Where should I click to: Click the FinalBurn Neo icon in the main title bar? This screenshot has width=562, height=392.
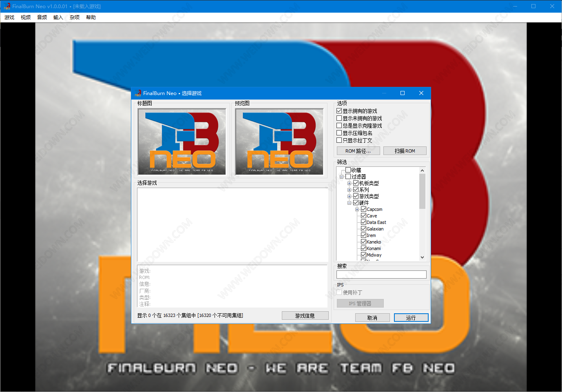[x=7, y=6]
